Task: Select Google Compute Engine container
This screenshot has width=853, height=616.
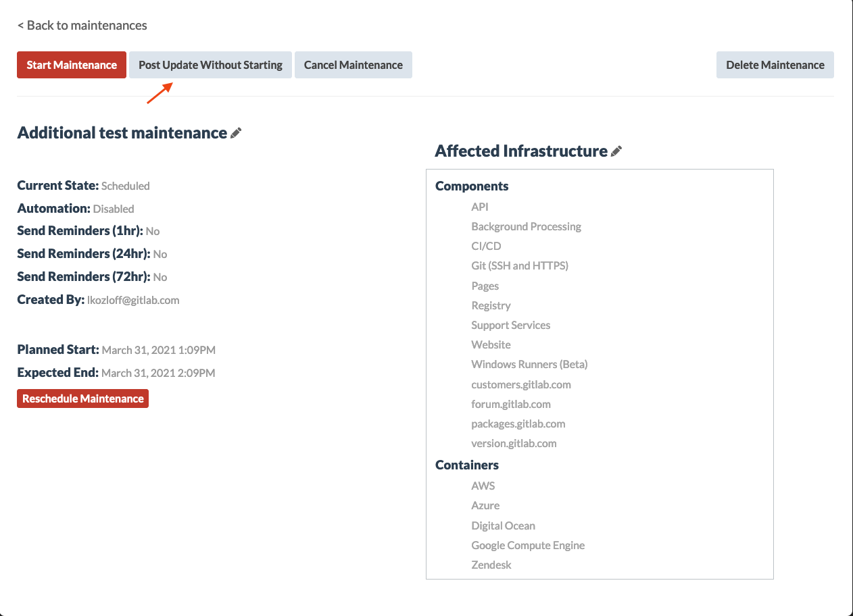Action: pyautogui.click(x=528, y=545)
